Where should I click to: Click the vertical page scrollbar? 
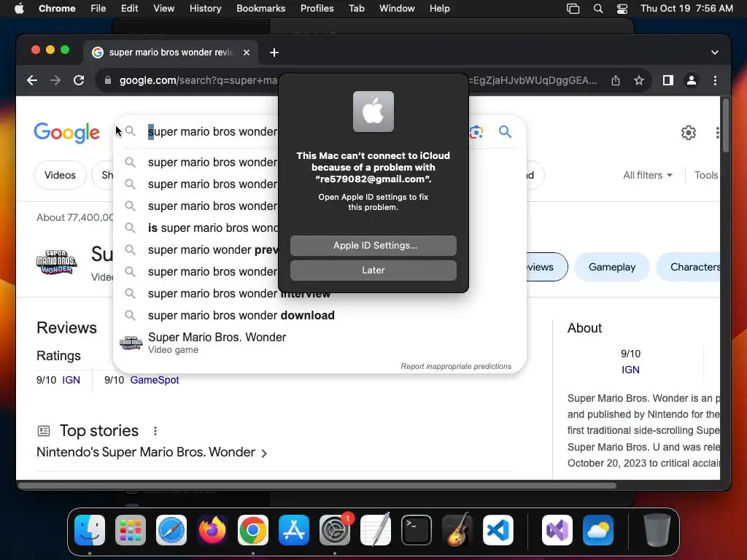click(726, 125)
